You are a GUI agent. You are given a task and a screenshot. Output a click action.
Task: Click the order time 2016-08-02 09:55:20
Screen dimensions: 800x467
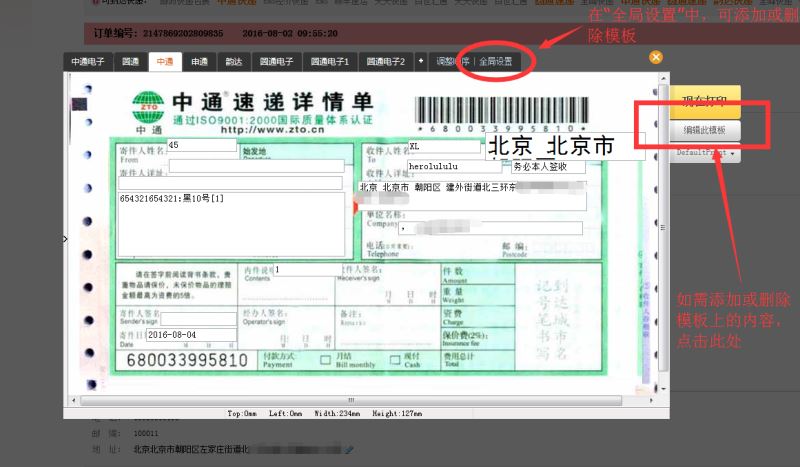[290, 33]
